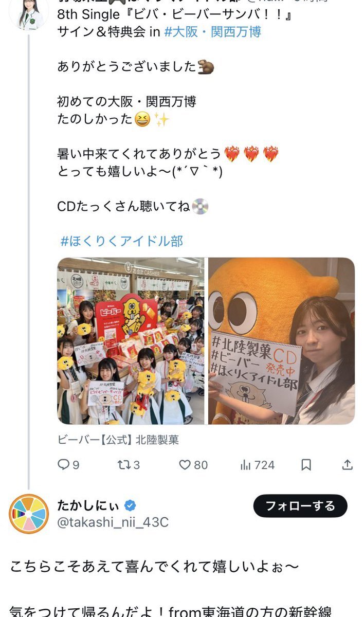Viewport: 364px width, 617px height.
Task: Open the #大阪・関西万博 hashtag link
Action: 212,32
